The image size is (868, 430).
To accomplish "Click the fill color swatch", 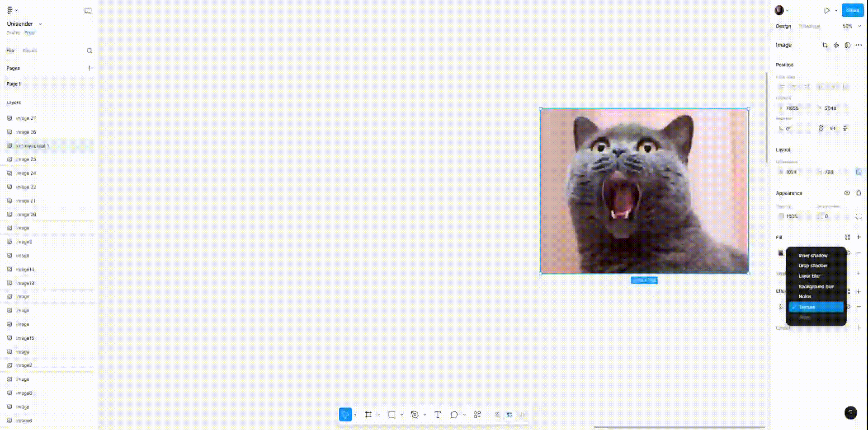I will pos(781,253).
